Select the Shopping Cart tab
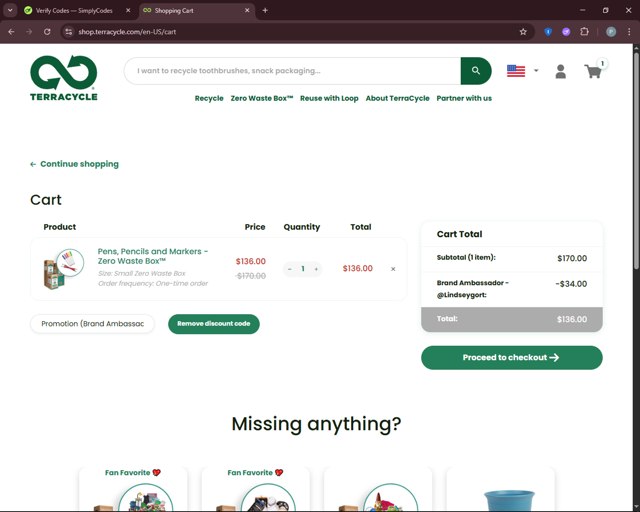 [x=198, y=11]
